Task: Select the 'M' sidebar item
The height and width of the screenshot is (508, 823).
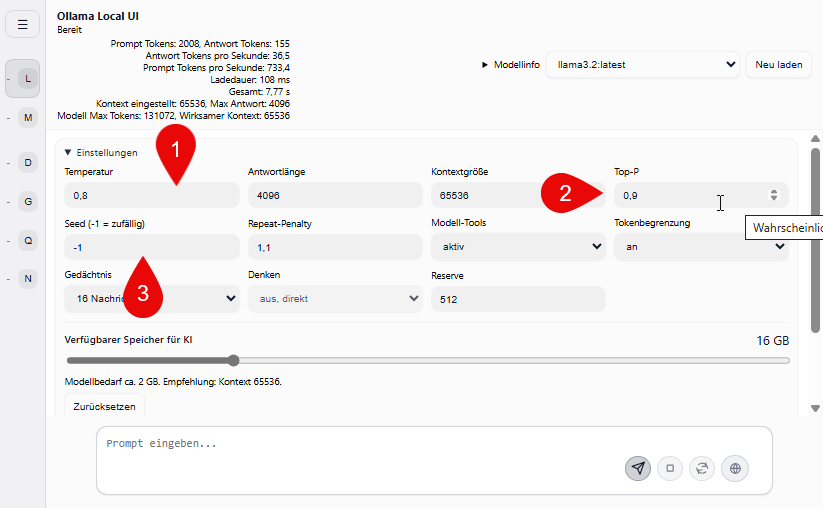Action: pos(27,118)
